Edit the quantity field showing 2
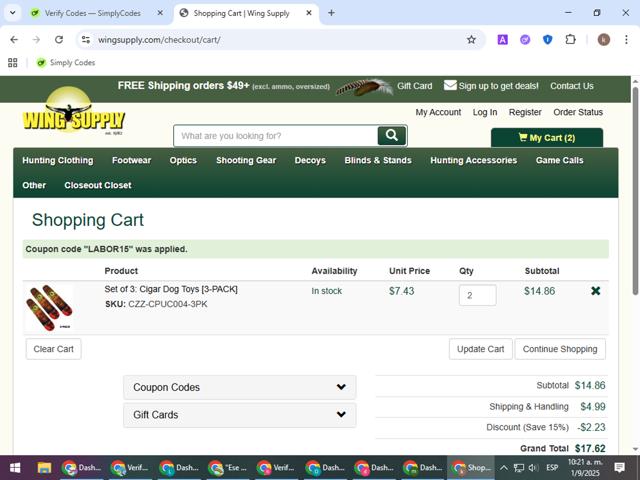The height and width of the screenshot is (480, 640). pyautogui.click(x=477, y=295)
